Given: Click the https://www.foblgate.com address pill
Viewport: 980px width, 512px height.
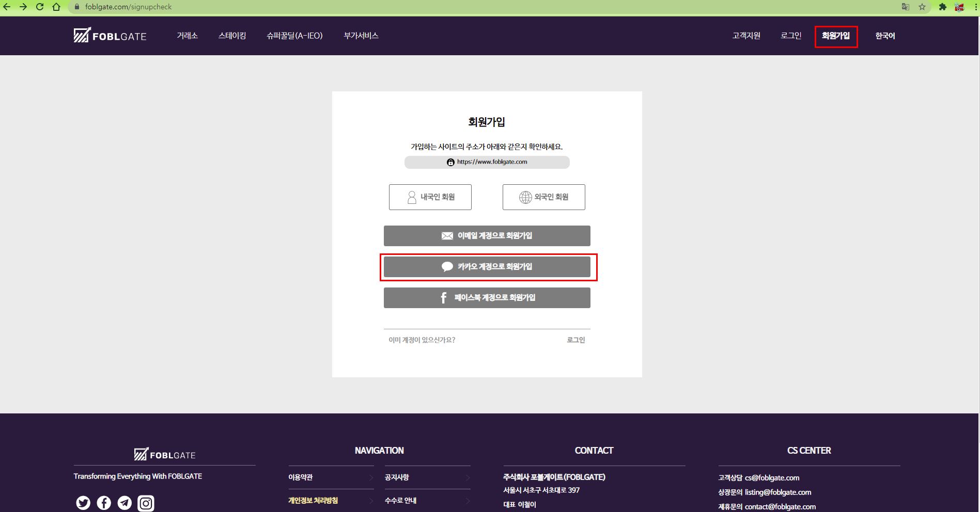Looking at the screenshot, I should pos(487,162).
